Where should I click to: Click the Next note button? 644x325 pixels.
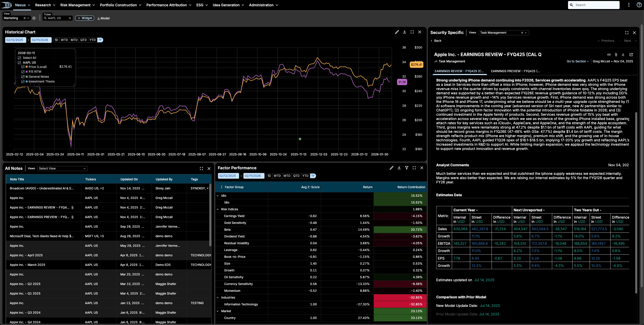click(630, 41)
